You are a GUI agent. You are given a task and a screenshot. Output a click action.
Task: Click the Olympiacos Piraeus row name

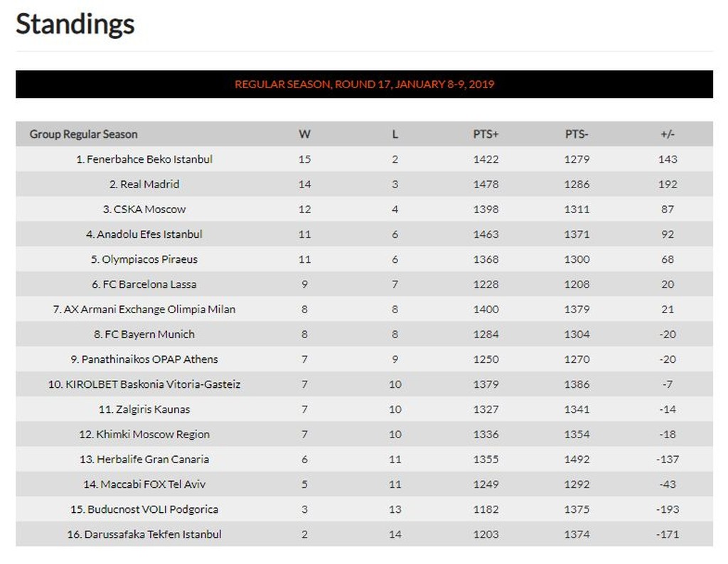click(150, 259)
